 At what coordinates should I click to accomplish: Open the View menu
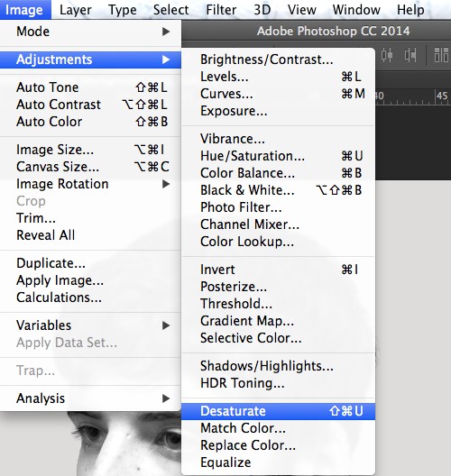tap(302, 10)
